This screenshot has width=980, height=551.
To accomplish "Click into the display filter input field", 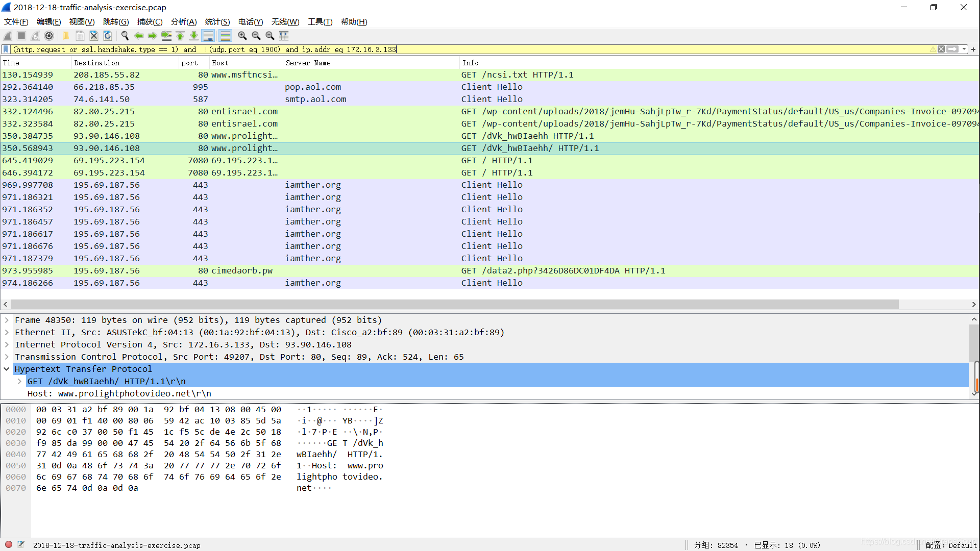I will tap(470, 49).
